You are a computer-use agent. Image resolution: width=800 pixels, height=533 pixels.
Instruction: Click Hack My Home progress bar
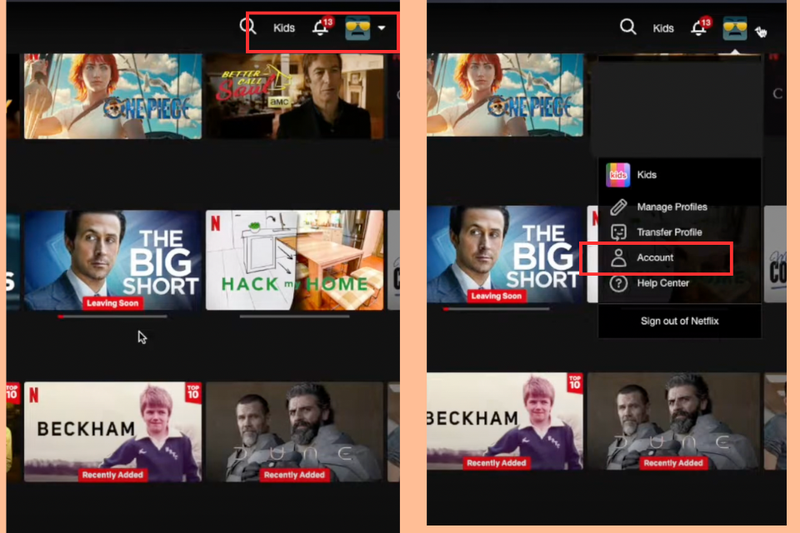(x=294, y=317)
